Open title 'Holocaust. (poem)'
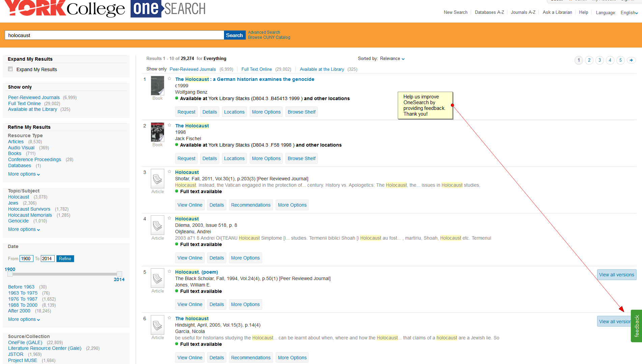642x364 pixels. 196,272
